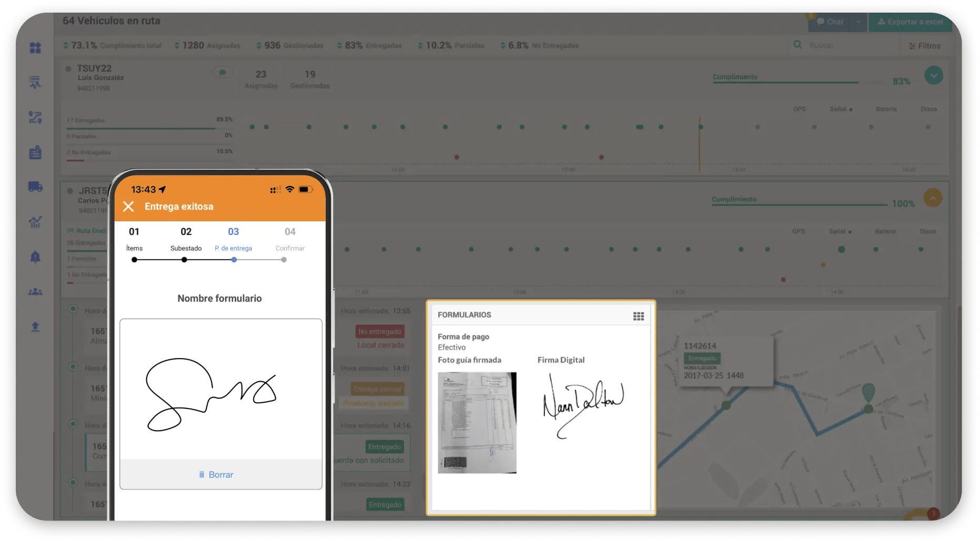Image resolution: width=980 pixels, height=542 pixels.
Task: Click the upload arrow icon in sidebar
Action: click(x=35, y=326)
